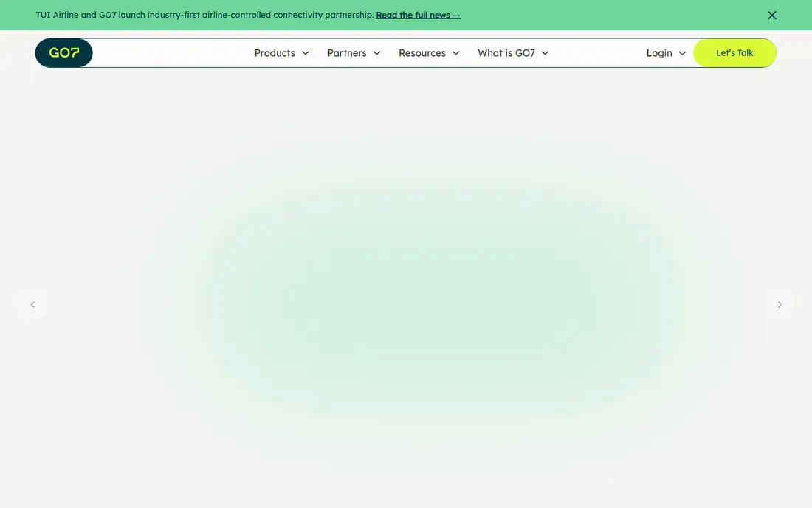Click the GO7 logo
Viewport: 812px width, 508px height.
click(63, 53)
